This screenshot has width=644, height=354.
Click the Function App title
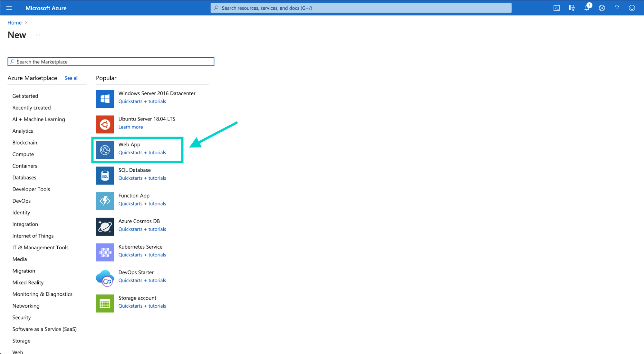[134, 196]
